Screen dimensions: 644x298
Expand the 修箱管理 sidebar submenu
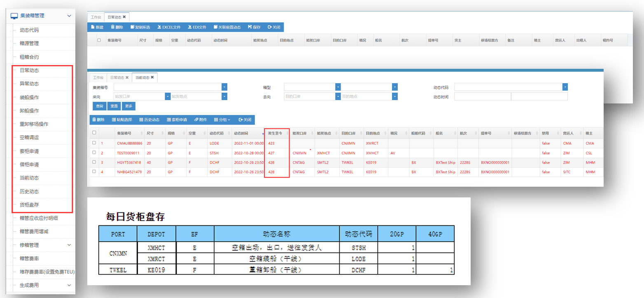point(69,245)
